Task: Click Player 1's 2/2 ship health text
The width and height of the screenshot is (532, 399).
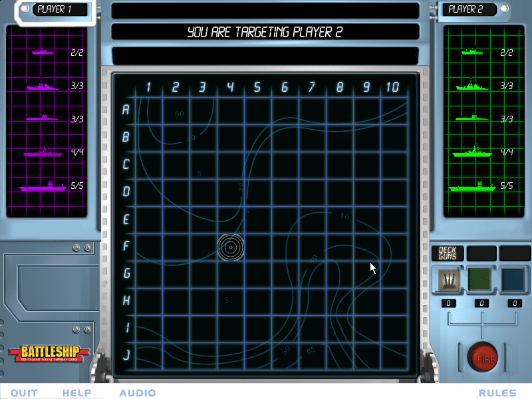Action: tap(77, 53)
